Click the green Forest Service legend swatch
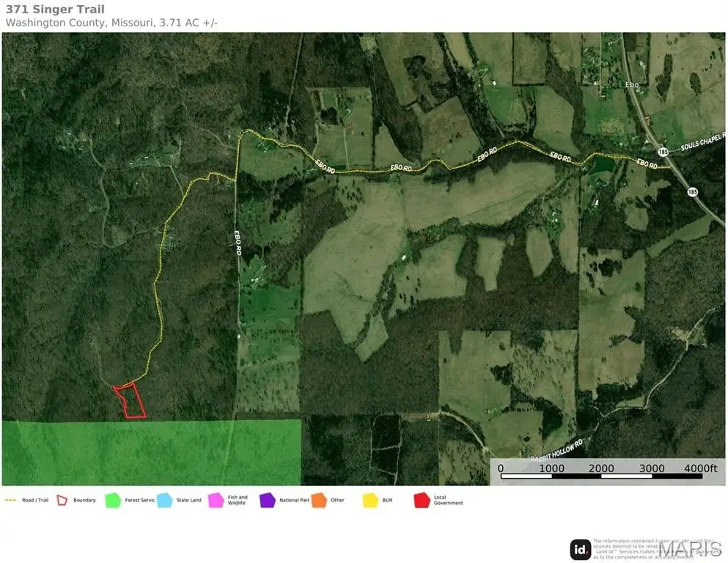This screenshot has width=728, height=563. (x=112, y=500)
